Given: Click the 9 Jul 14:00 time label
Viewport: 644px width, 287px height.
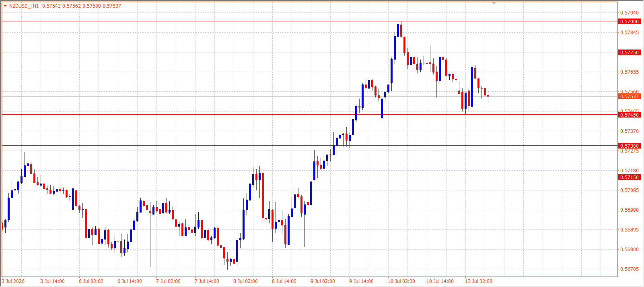Looking at the screenshot, I should pos(361,281).
